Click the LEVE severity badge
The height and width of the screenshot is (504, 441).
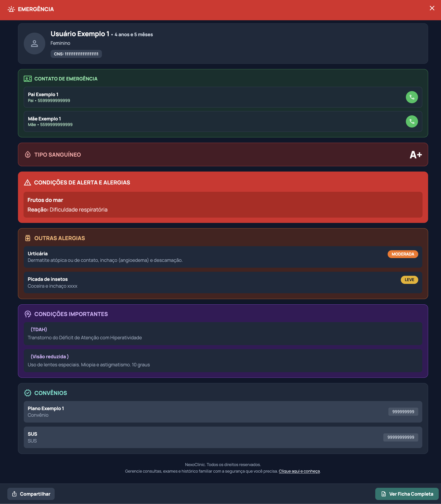coord(409,280)
